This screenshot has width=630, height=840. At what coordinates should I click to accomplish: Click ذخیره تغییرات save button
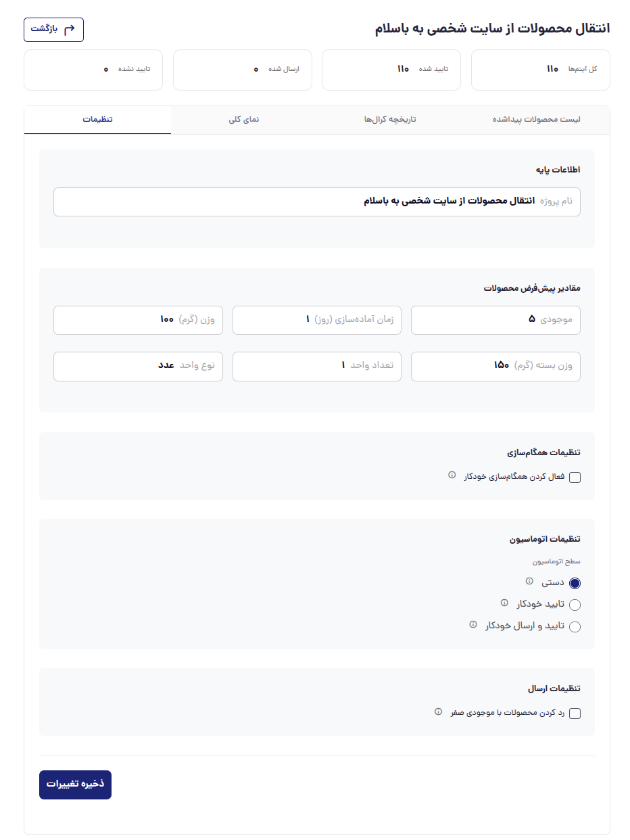[x=75, y=785]
